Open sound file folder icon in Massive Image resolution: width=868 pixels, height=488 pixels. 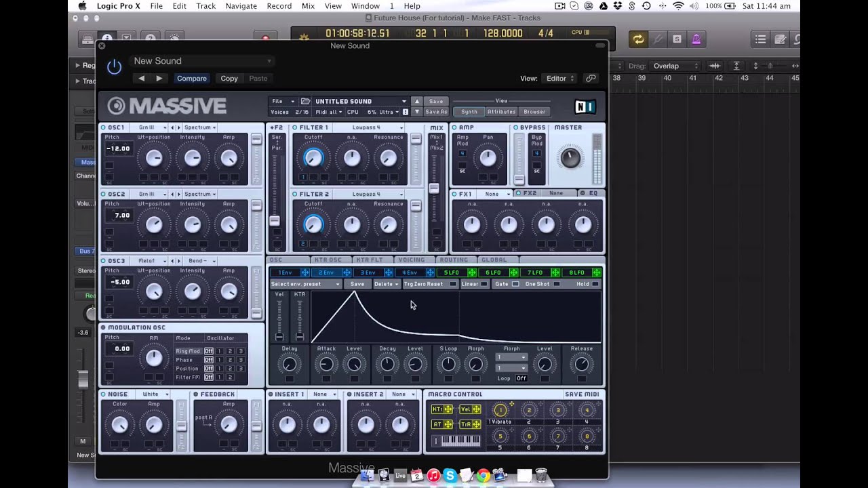(x=306, y=101)
